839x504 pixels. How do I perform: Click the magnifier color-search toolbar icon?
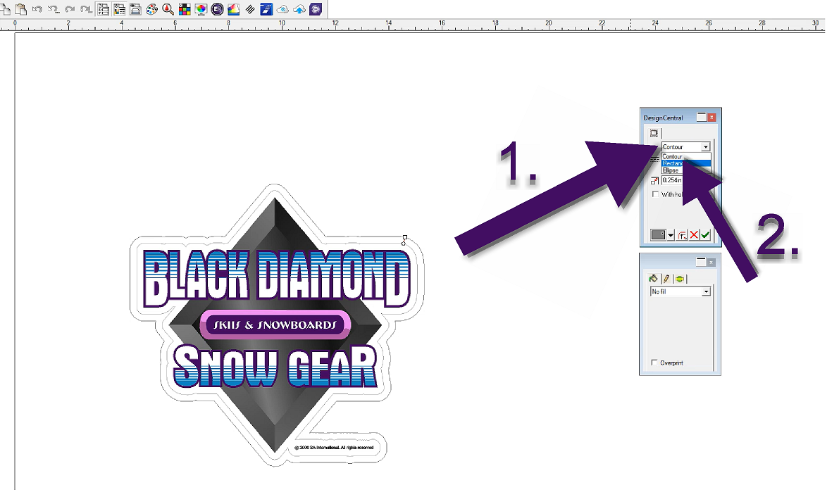(x=168, y=9)
